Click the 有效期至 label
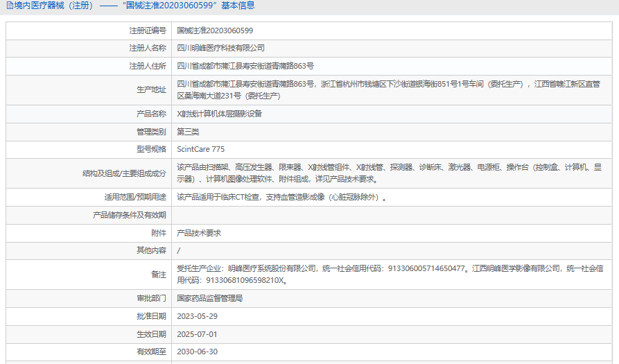Screen dimensions: 619x364 151,352
